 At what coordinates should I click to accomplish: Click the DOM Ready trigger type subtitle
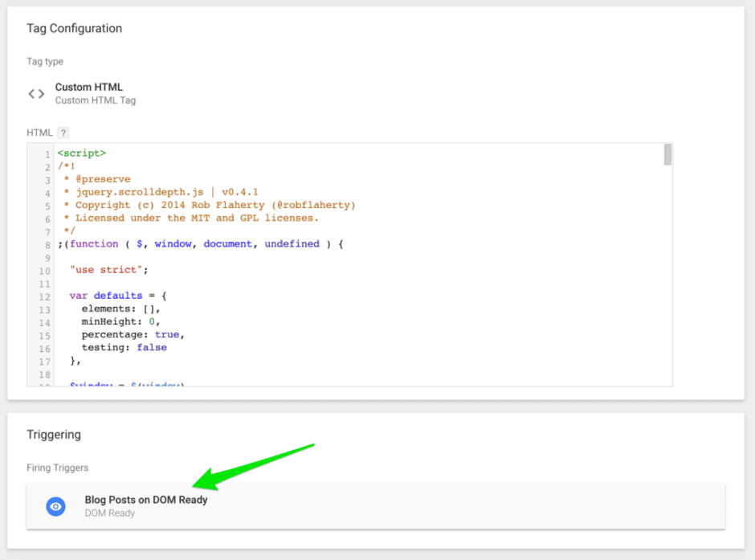coord(110,513)
